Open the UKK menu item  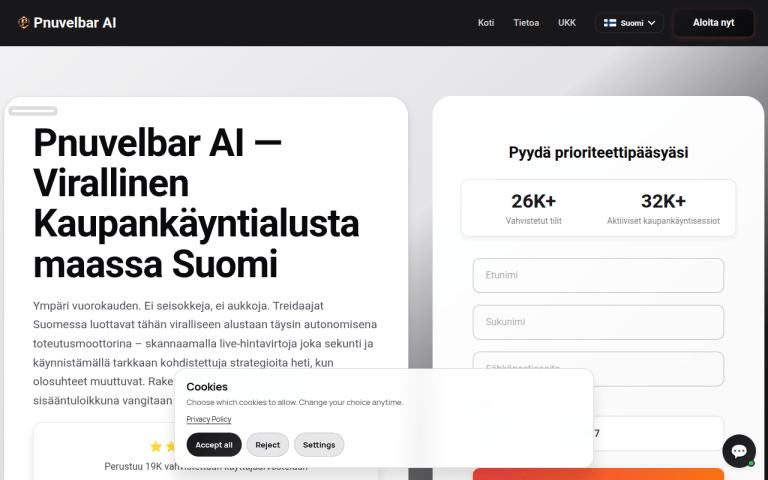(567, 23)
